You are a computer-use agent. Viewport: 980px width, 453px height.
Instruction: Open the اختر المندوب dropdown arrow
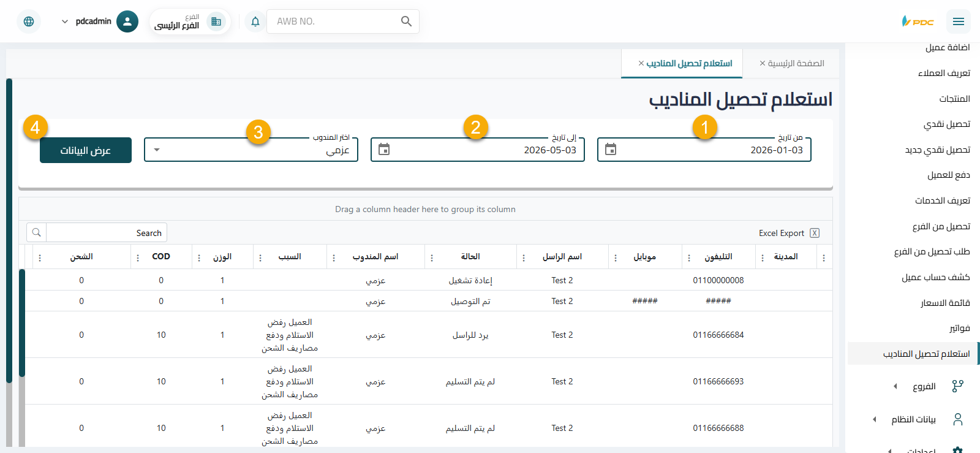157,150
